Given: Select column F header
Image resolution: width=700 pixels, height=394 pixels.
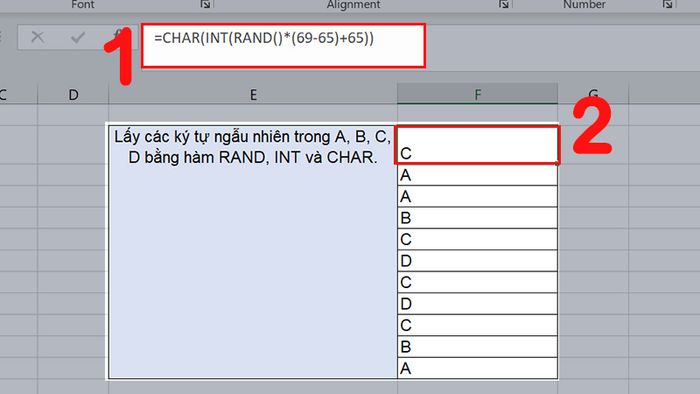Looking at the screenshot, I should pos(477,94).
